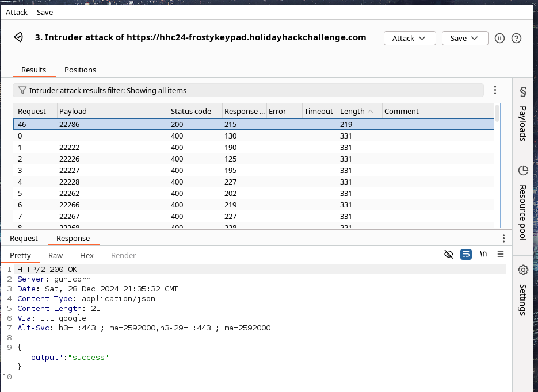The image size is (538, 392).
Task: Click the Alt-Svc header line in response
Action: pos(144,328)
